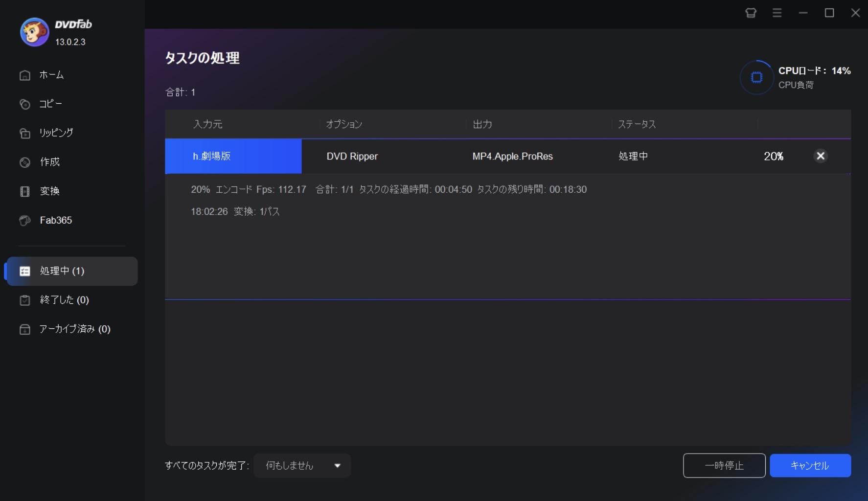
Task: Click the 出力 column header
Action: pos(482,124)
